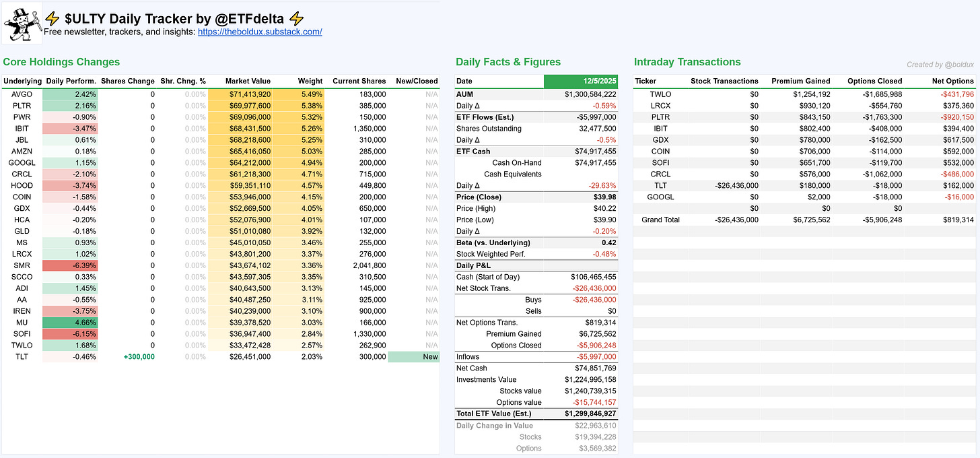Click the AVGO ticker in Core Holdings
Image resolution: width=980 pixels, height=458 pixels.
click(x=22, y=94)
